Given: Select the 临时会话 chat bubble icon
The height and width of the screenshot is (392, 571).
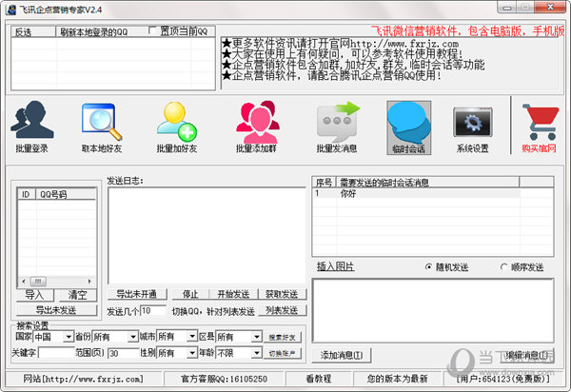Looking at the screenshot, I should pos(408,127).
